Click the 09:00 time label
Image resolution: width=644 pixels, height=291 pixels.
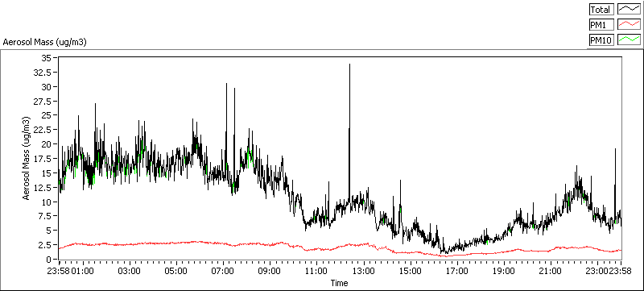pos(270,271)
